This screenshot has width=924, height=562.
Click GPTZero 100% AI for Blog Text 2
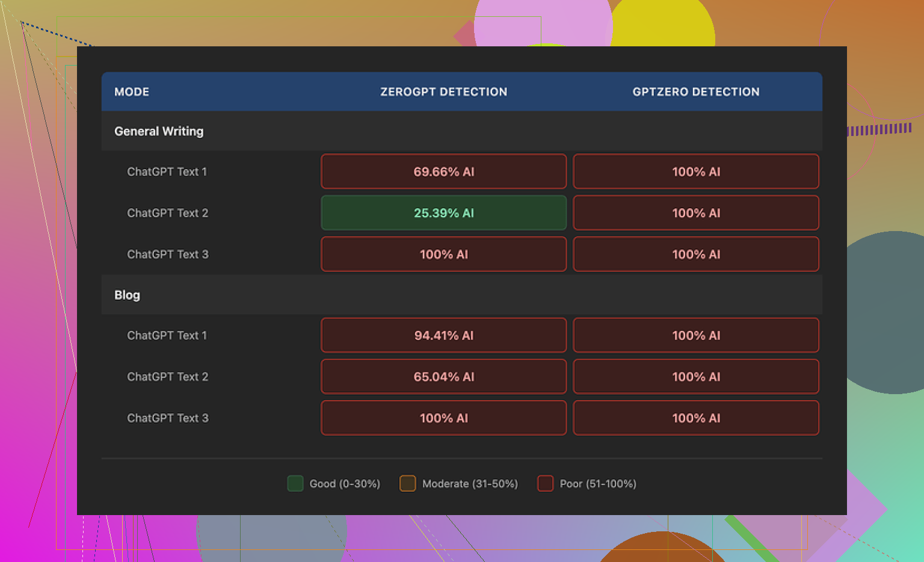[x=695, y=377]
